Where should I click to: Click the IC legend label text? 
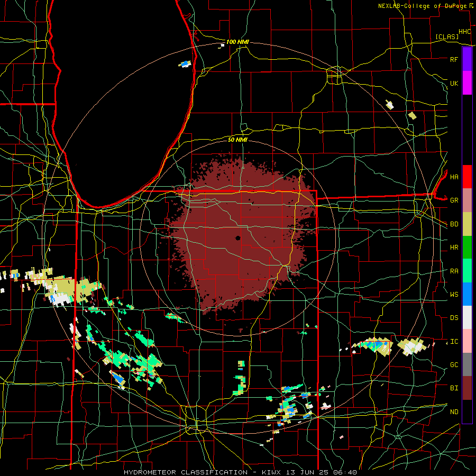[454, 342]
